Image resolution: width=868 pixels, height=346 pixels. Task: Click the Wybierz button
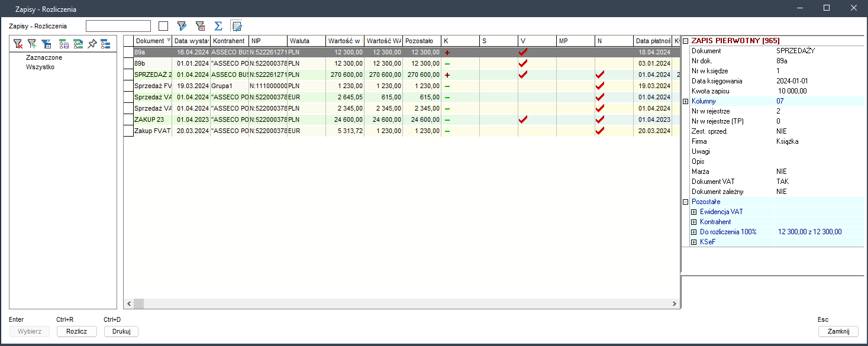[x=30, y=331]
